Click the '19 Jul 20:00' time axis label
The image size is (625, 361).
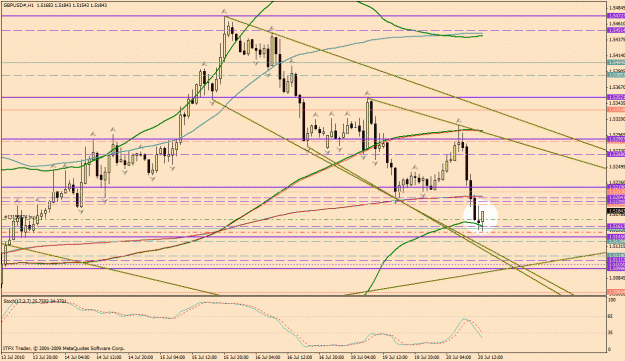pos(427,357)
